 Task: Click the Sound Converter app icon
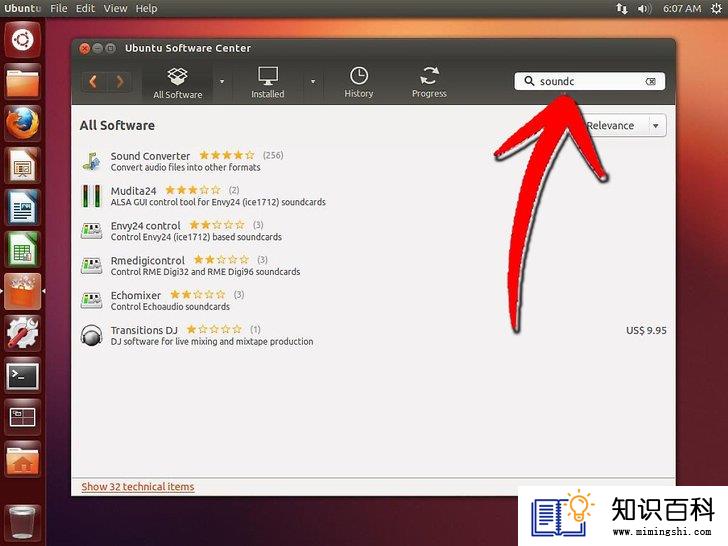(91, 161)
